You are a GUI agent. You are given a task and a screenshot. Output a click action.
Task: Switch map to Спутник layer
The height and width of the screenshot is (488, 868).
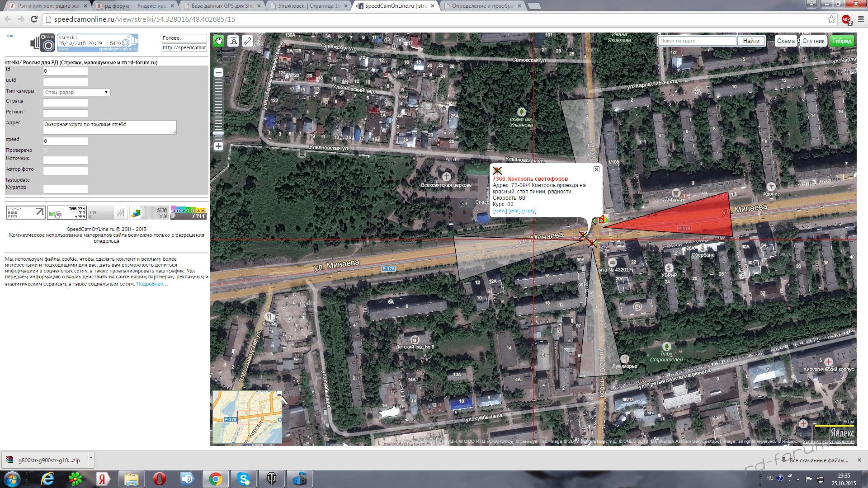click(813, 41)
